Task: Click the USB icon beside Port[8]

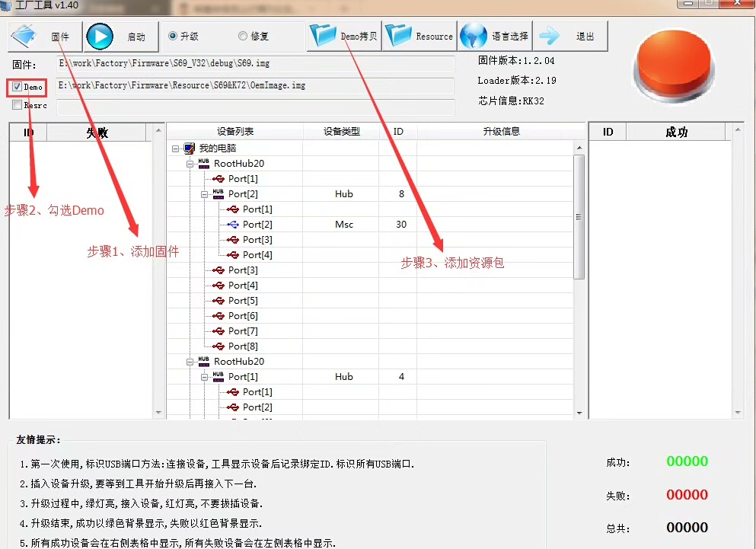Action: (219, 346)
